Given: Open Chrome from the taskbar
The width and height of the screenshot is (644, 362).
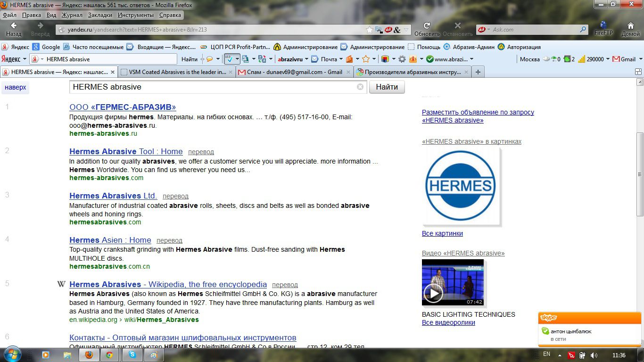Looking at the screenshot, I should pos(109,355).
